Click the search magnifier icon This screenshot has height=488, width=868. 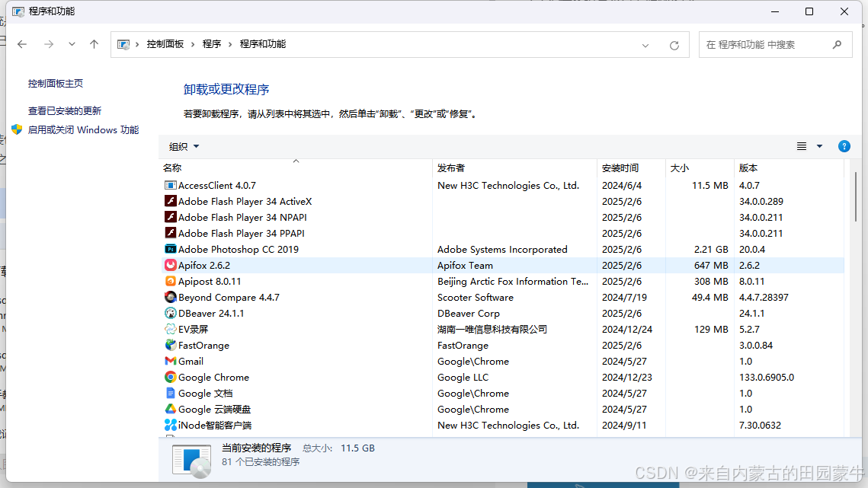click(837, 45)
